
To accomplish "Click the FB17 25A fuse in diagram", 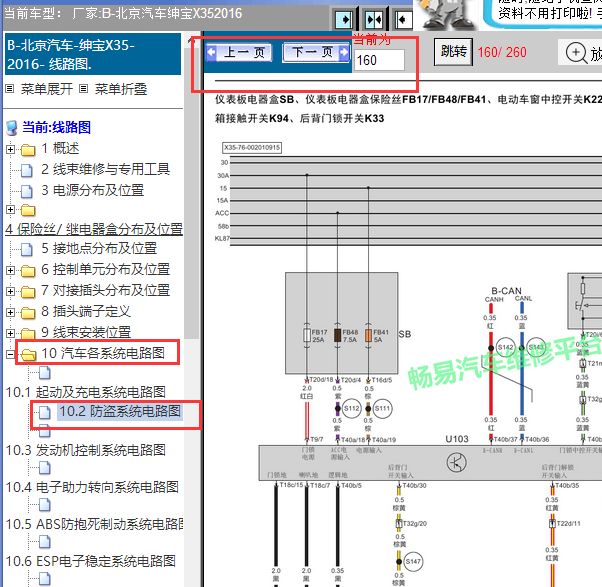I will (x=307, y=336).
